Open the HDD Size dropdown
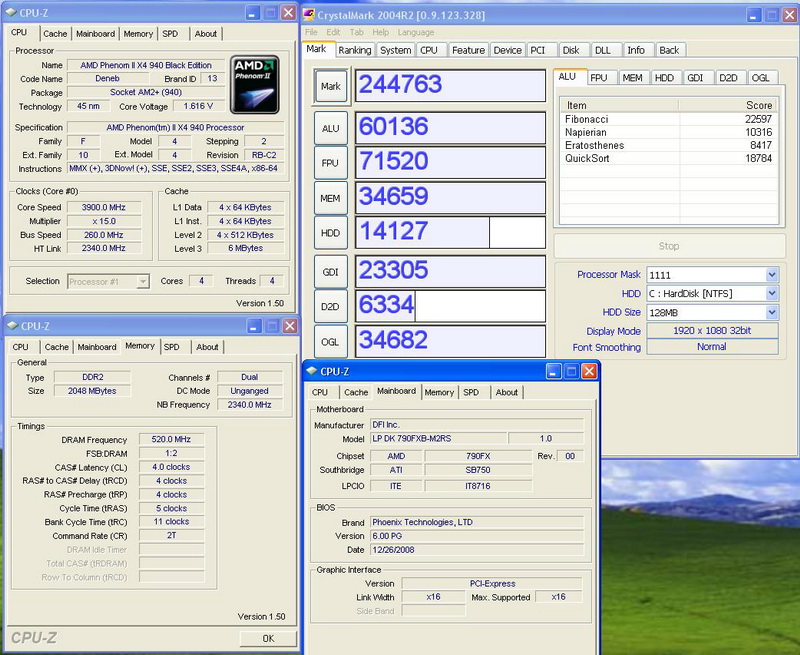The image size is (800, 655). point(771,312)
